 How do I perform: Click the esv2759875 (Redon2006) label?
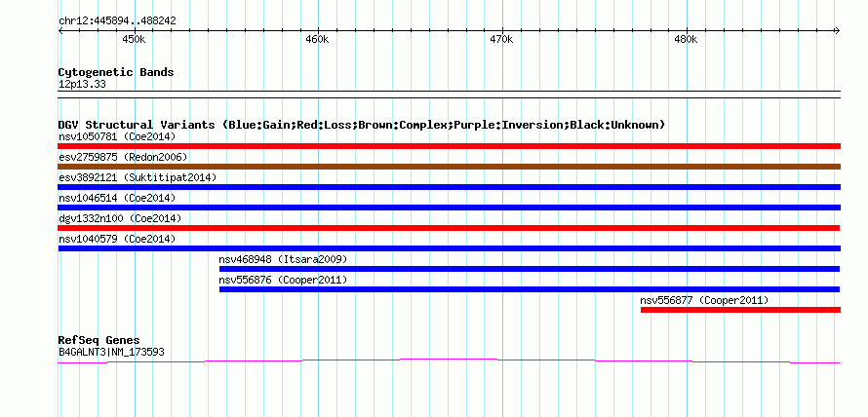click(x=123, y=157)
